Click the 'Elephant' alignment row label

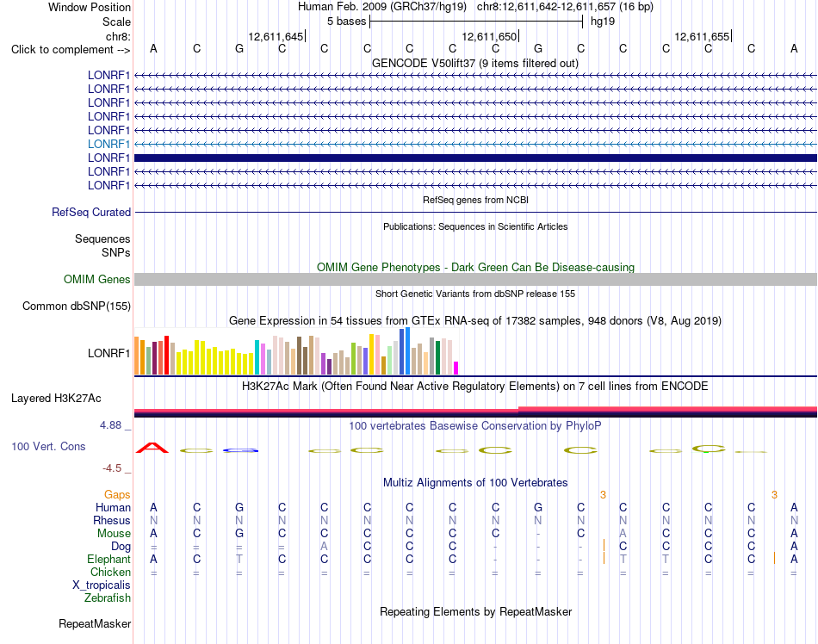click(x=108, y=559)
